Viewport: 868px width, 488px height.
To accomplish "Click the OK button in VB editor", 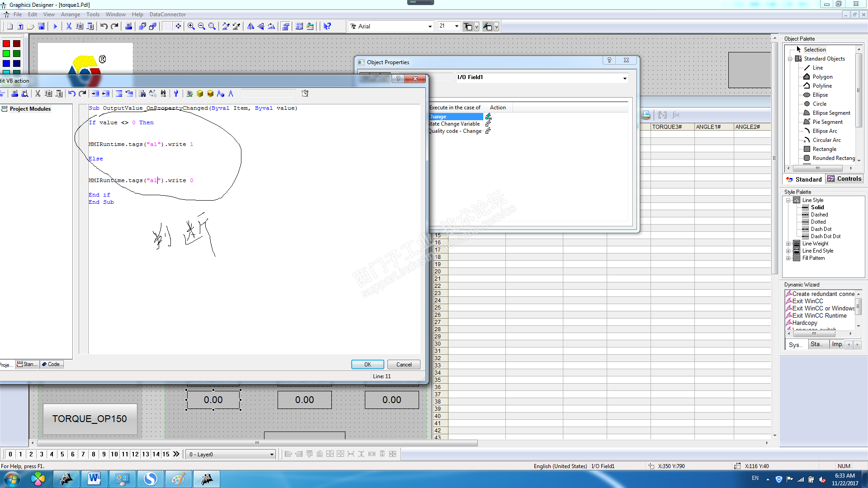I will pyautogui.click(x=368, y=365).
